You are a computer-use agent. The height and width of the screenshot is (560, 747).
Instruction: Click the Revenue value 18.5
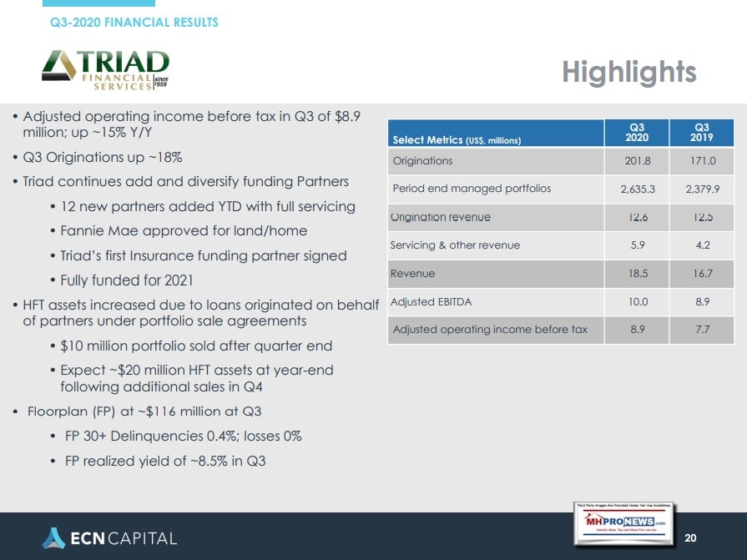[637, 273]
